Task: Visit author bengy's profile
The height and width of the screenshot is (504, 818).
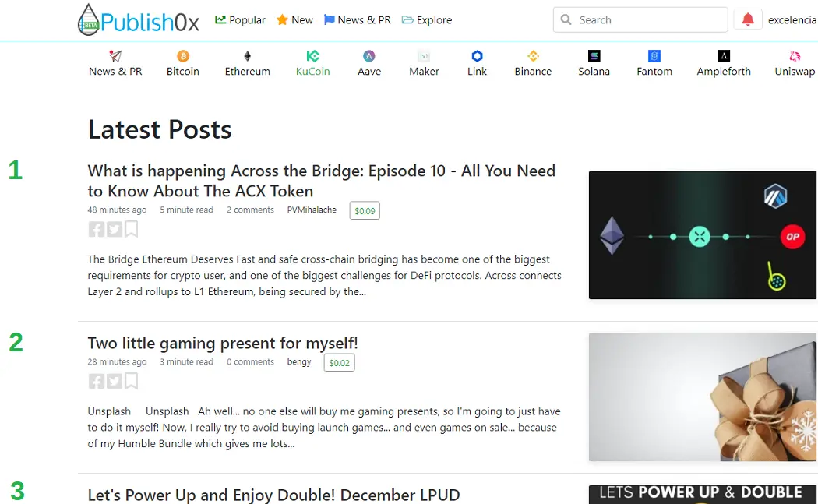Action: pyautogui.click(x=299, y=362)
